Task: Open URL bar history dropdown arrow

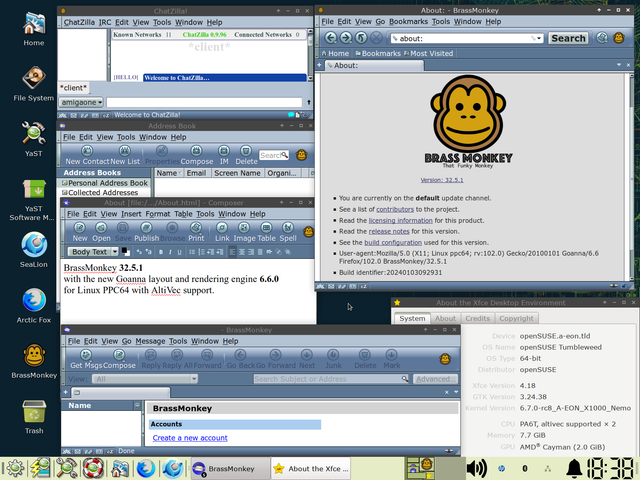Action: point(539,38)
